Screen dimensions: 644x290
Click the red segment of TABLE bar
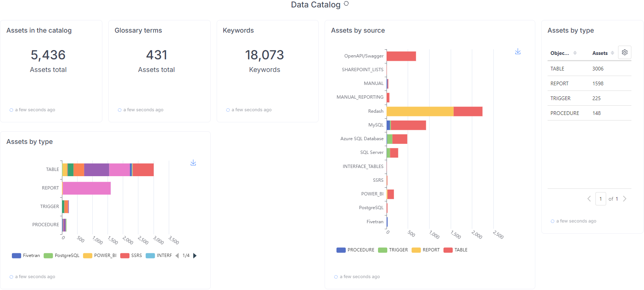point(143,169)
